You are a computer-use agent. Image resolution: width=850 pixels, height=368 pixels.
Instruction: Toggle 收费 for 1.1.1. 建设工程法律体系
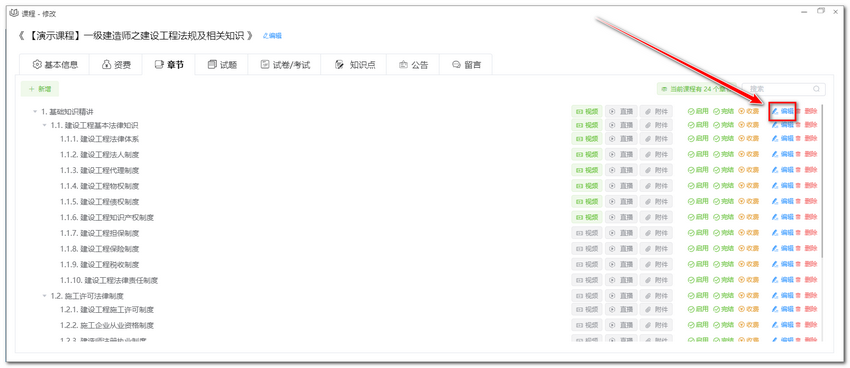(749, 138)
